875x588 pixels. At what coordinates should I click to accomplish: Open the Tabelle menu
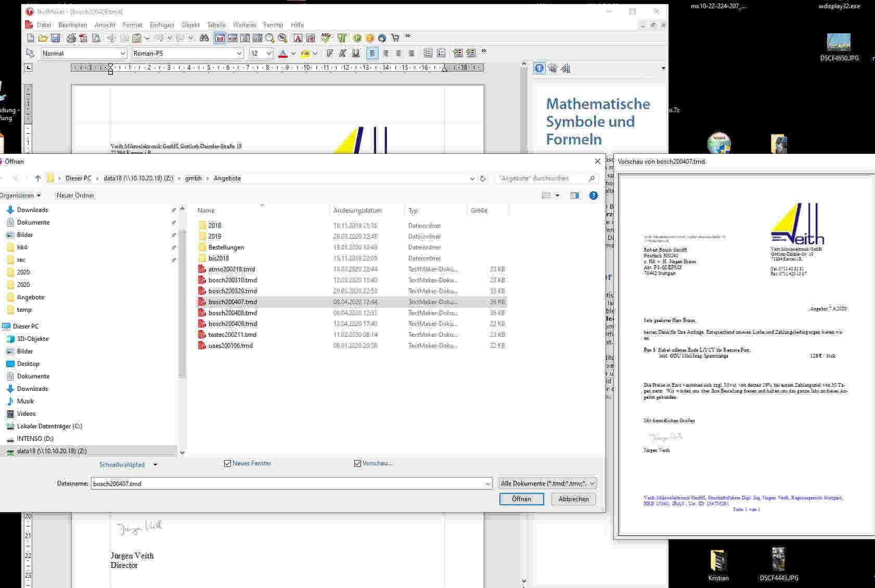pos(216,25)
